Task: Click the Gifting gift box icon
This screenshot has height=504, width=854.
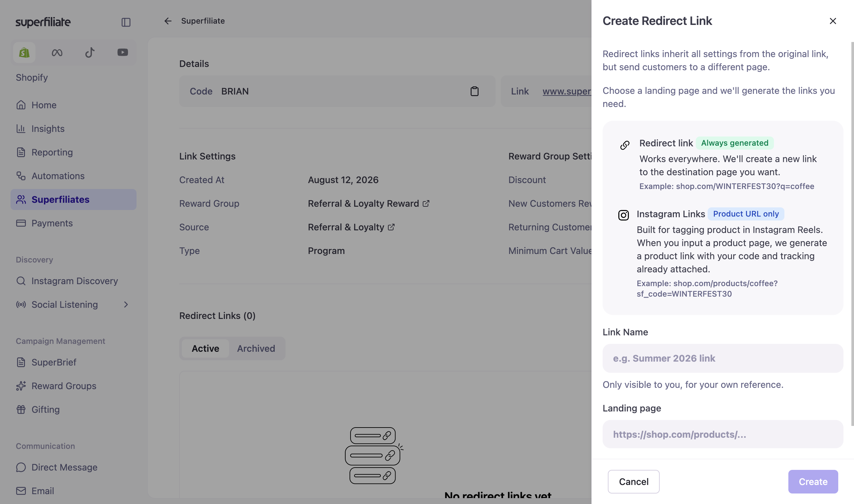Action: coord(21,409)
